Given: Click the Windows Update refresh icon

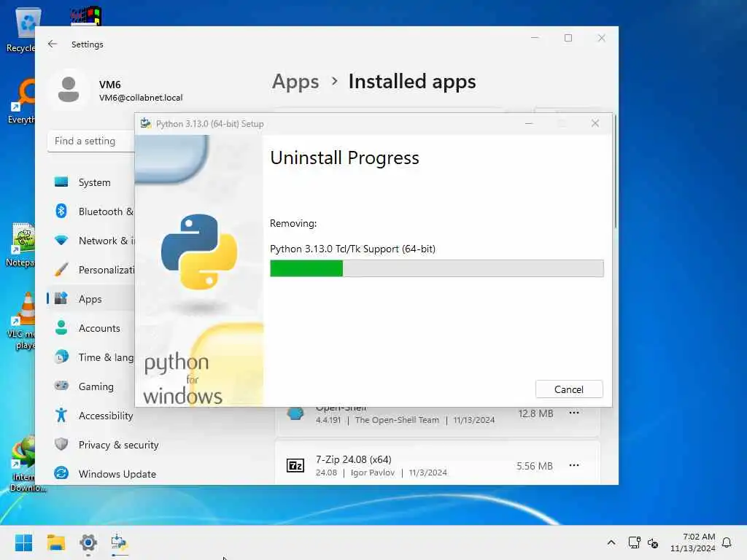Looking at the screenshot, I should tap(61, 473).
